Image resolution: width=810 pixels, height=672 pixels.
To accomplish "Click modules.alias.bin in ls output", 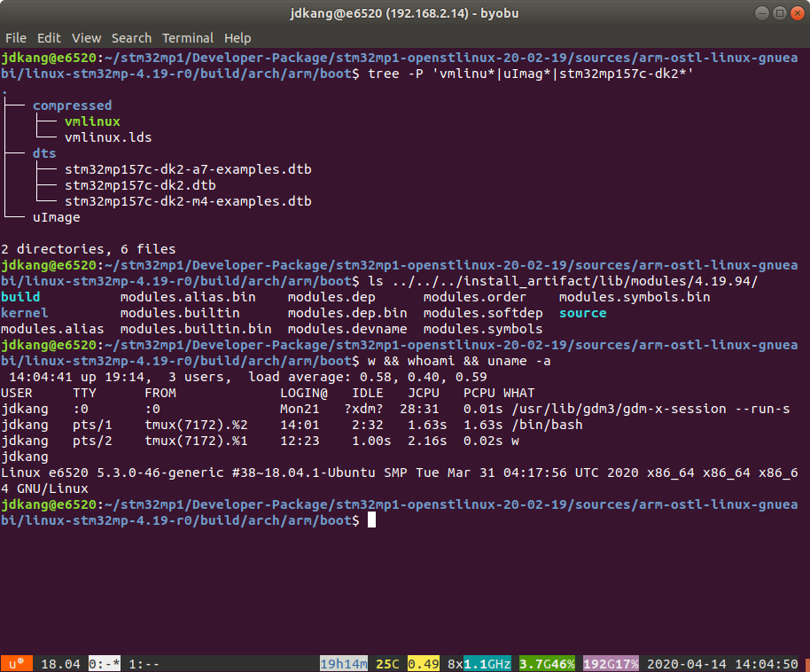I will (188, 297).
